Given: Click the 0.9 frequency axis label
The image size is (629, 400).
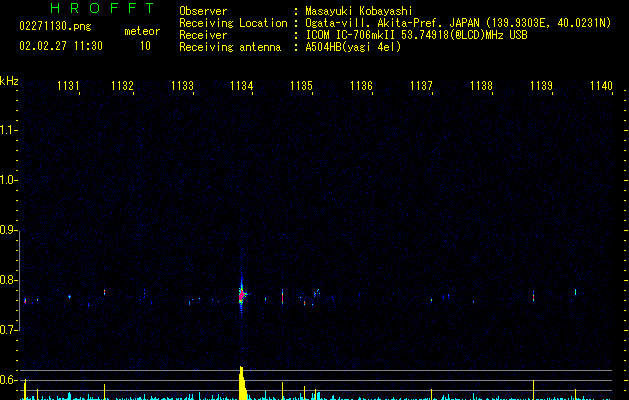Looking at the screenshot, I should pos(8,230).
